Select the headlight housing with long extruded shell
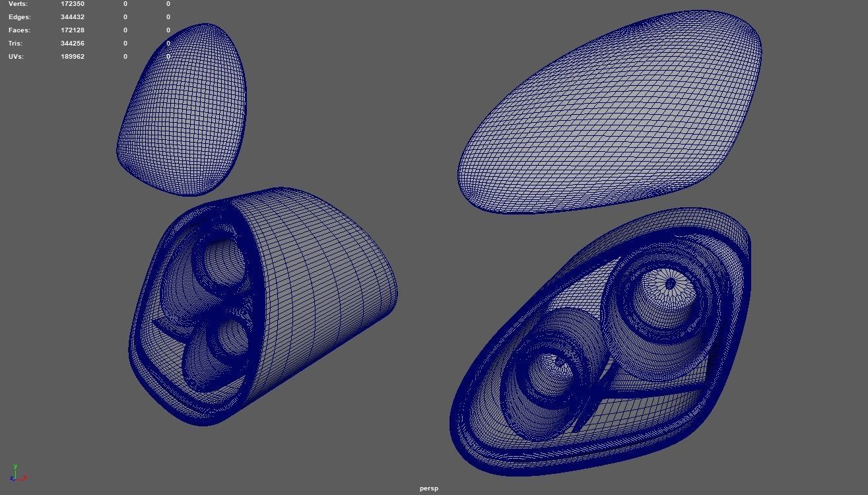 (263, 306)
